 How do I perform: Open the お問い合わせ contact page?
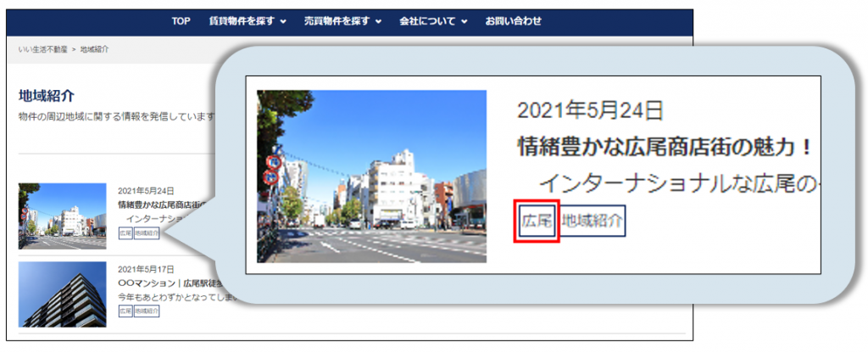513,21
